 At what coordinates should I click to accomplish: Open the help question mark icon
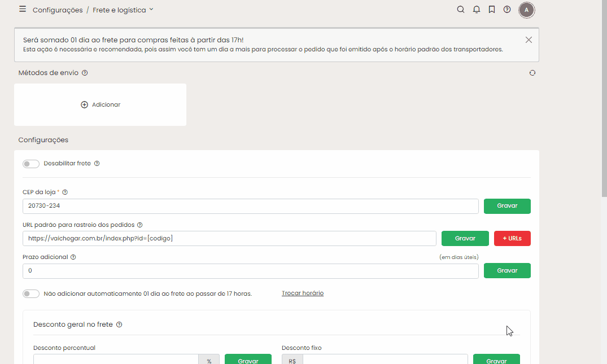coord(507,10)
